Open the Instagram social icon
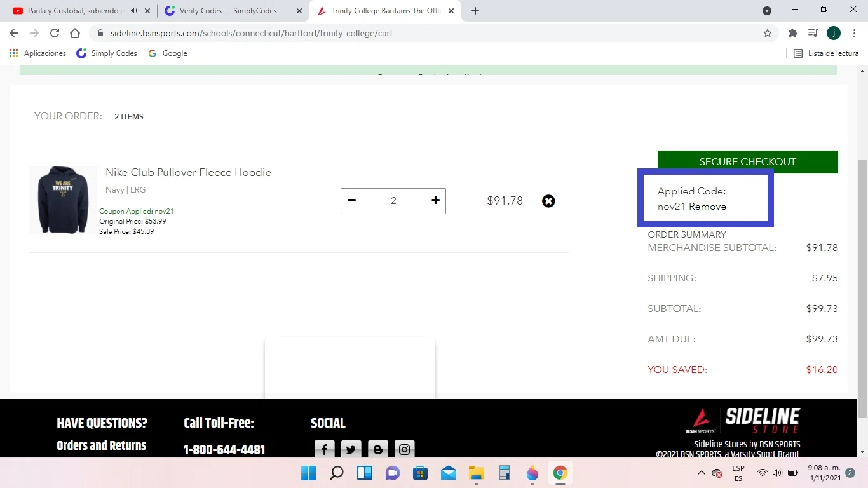The image size is (868, 488). pyautogui.click(x=405, y=449)
